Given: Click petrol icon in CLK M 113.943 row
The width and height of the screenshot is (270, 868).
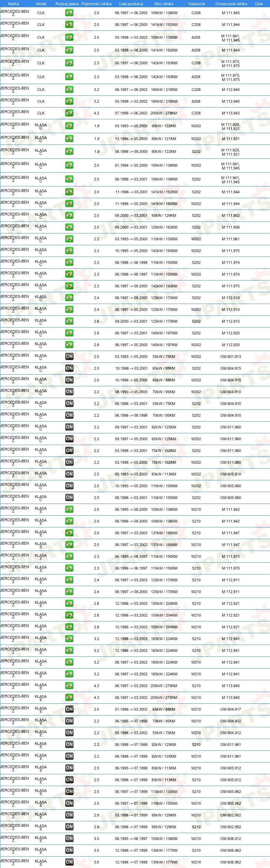Looking at the screenshot, I should [69, 113].
